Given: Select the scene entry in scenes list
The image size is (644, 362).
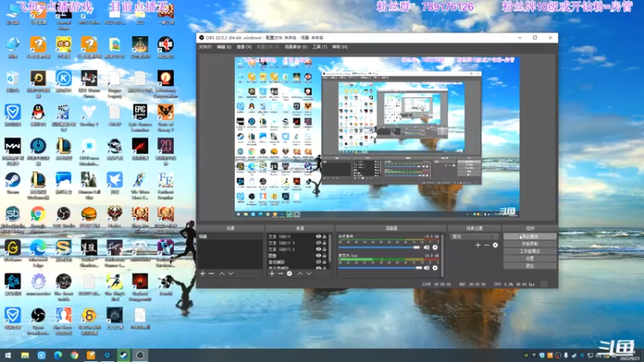Looking at the screenshot, I should [230, 237].
